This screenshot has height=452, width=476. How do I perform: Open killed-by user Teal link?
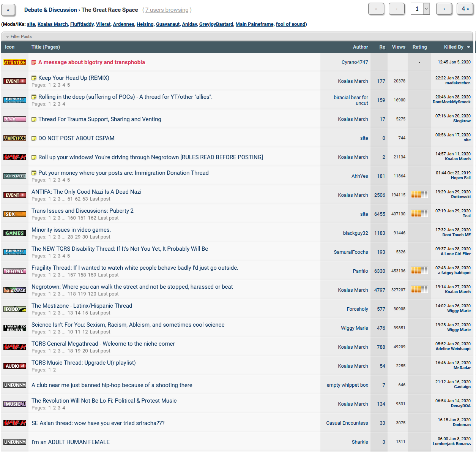tap(467, 216)
